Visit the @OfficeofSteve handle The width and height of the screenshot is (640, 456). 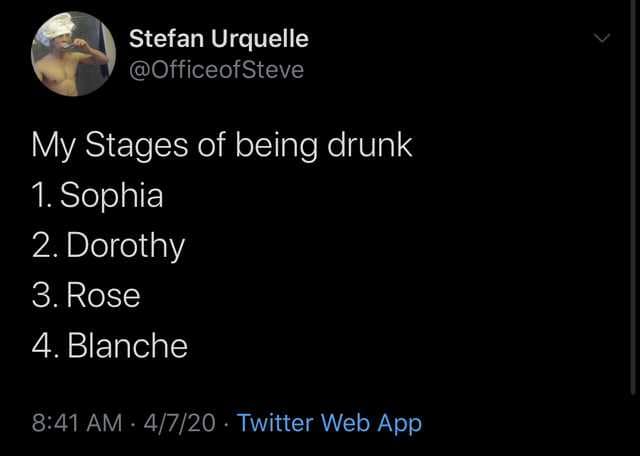click(217, 70)
